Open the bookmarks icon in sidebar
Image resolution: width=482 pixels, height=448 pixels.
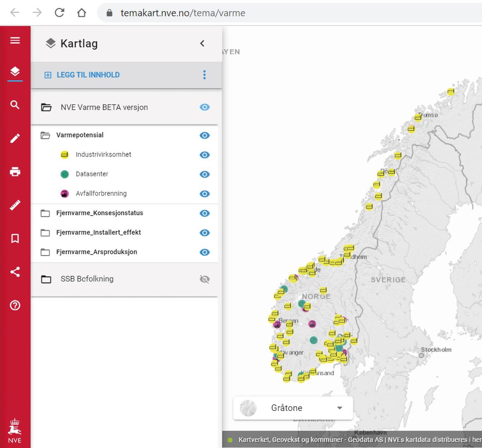click(x=15, y=239)
